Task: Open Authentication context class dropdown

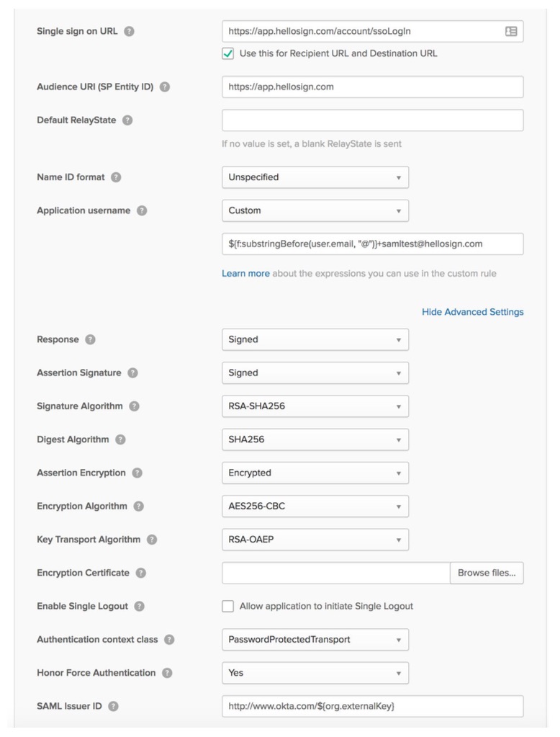Action: [x=315, y=640]
